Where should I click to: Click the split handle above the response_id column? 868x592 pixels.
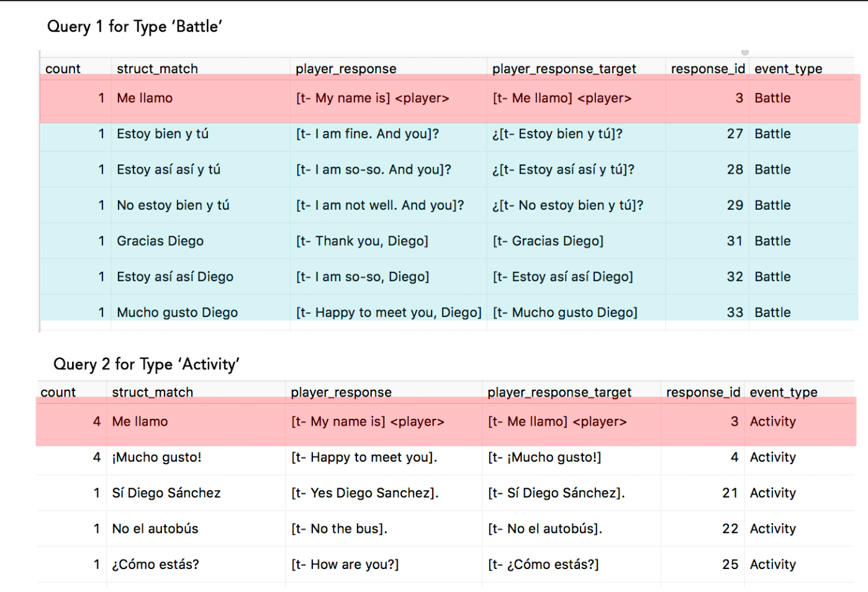click(x=745, y=53)
